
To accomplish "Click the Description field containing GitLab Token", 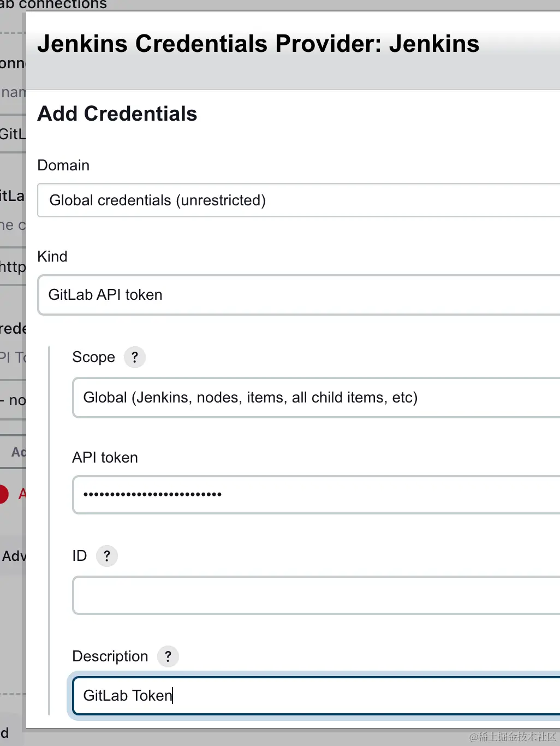I will [x=317, y=695].
